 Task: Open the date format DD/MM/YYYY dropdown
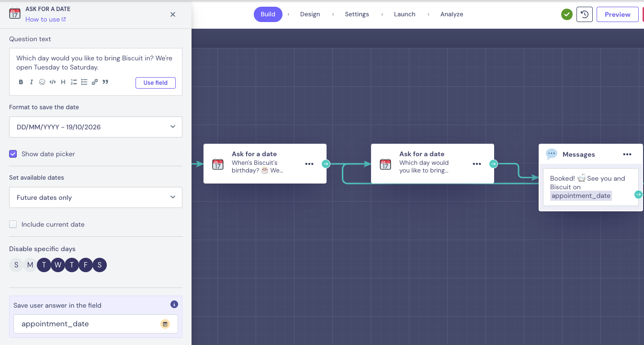[96, 127]
